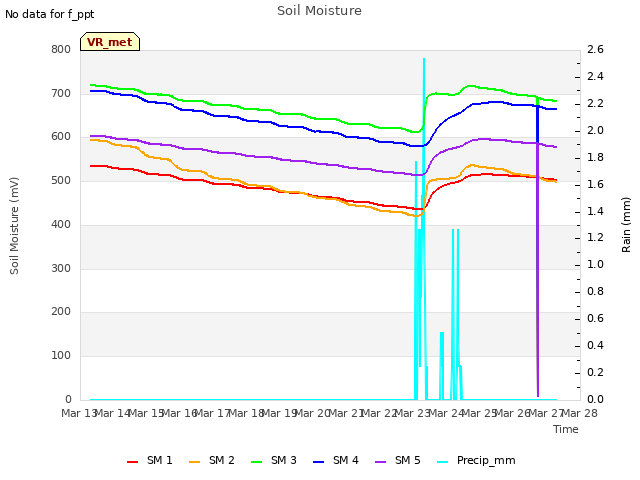Click the 800 y-axis tick label
This screenshot has height=480, width=640.
pyautogui.click(x=61, y=49)
